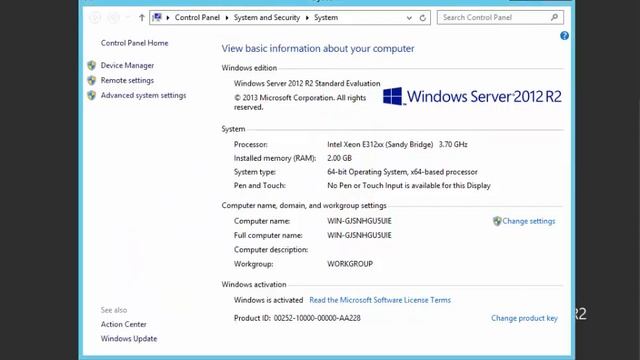Select the WORKGROUP value text
Viewport: 640px width, 360px height.
(x=350, y=264)
